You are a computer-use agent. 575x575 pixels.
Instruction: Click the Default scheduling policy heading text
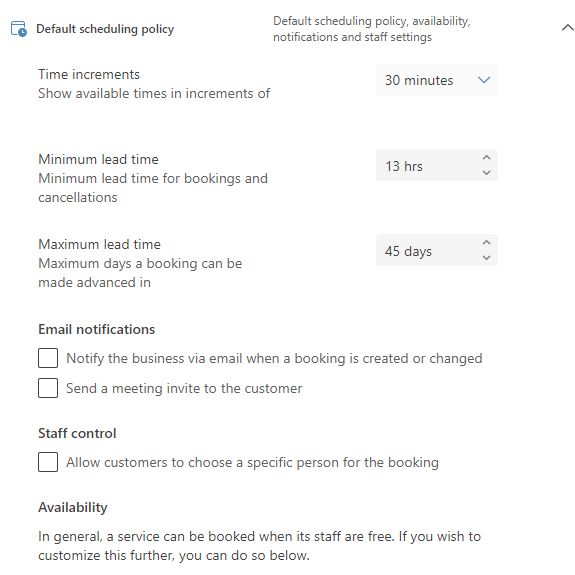pos(105,29)
